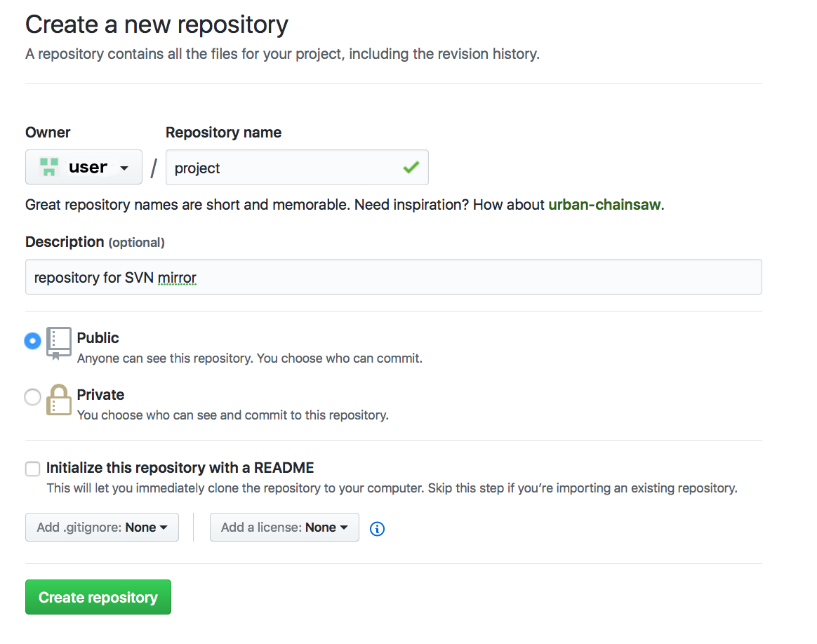Image resolution: width=817 pixels, height=644 pixels.
Task: Click the Private padlock icon
Action: 59,401
